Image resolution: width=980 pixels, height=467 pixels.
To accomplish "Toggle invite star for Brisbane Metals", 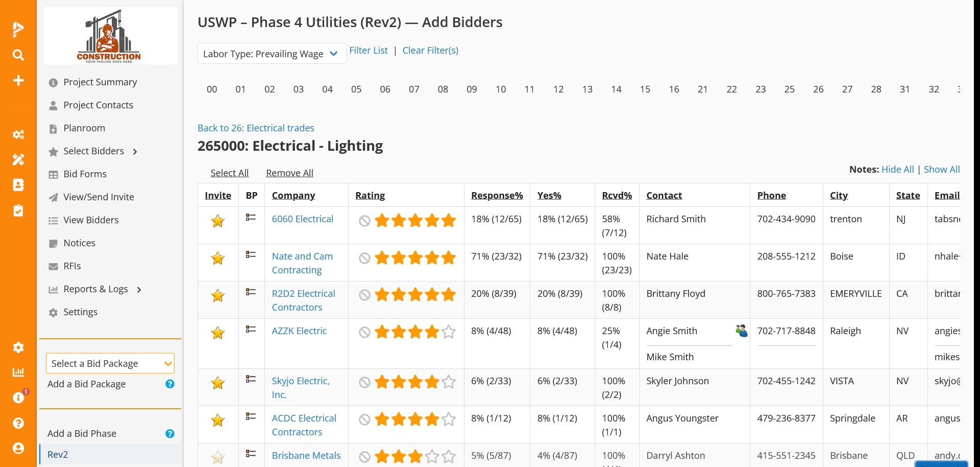I will [218, 457].
